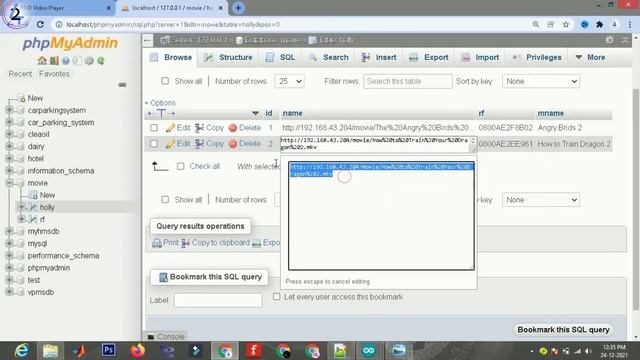Zoom icon in address bar
The width and height of the screenshot is (640, 360).
[x=536, y=24]
